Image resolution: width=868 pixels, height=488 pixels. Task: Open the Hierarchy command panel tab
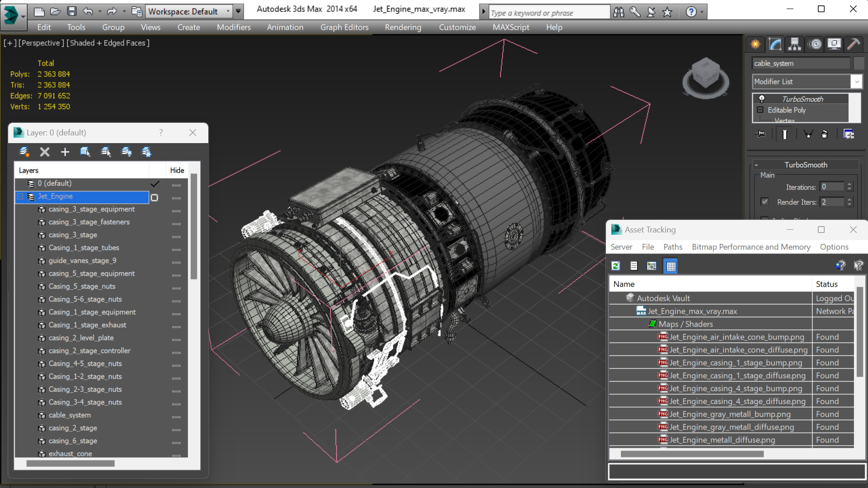(x=795, y=44)
